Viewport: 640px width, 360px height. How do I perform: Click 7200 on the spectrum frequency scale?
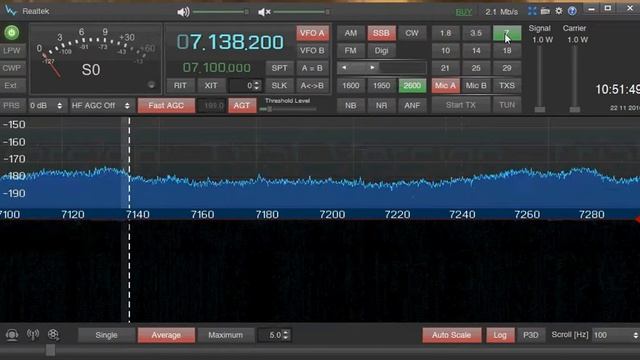[x=332, y=214]
